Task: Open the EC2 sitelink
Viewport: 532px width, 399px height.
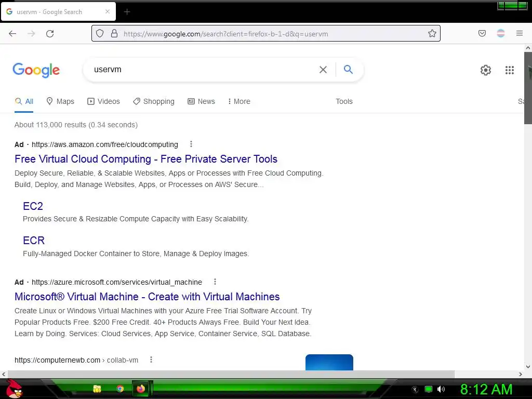Action: tap(33, 206)
